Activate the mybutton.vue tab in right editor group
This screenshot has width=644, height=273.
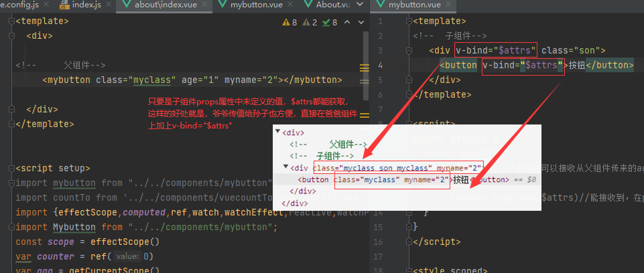pyautogui.click(x=414, y=5)
